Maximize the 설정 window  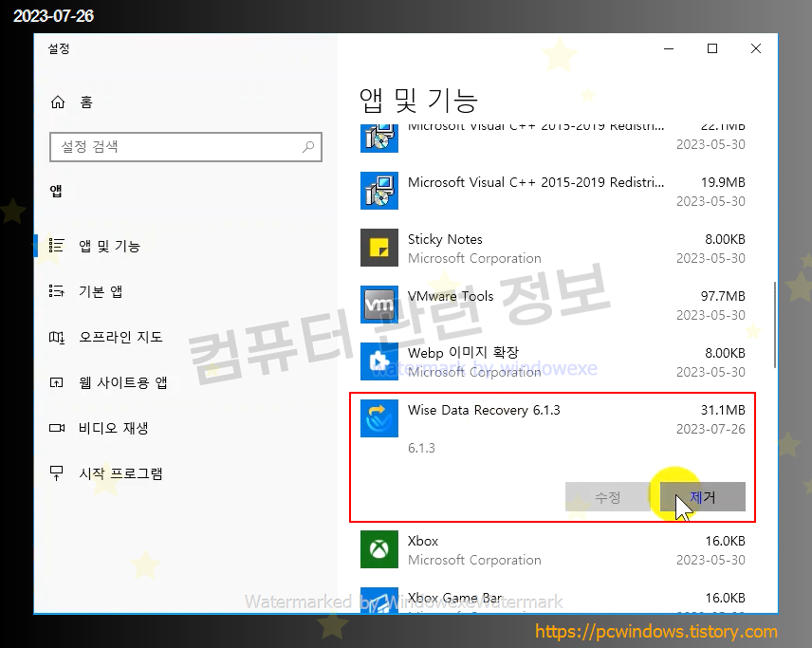click(x=712, y=48)
